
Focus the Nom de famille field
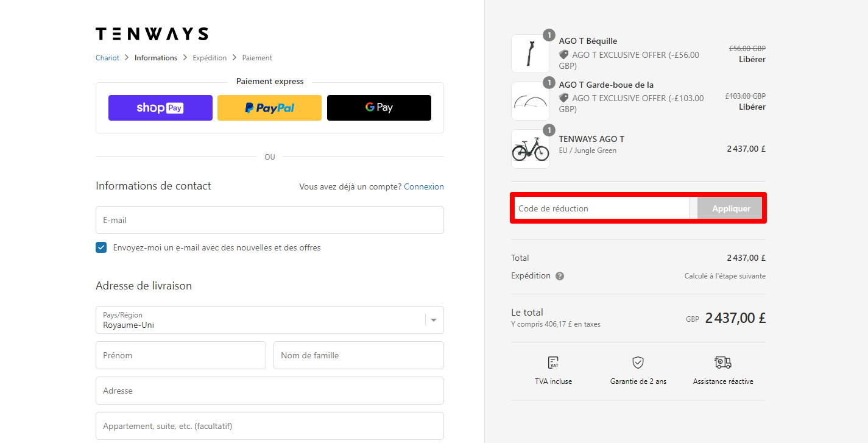(x=359, y=355)
